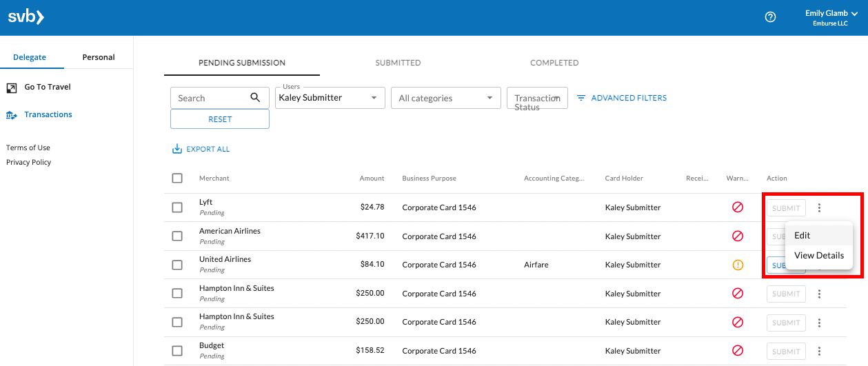The width and height of the screenshot is (868, 366).
Task: Click the Lyft merchant name
Action: pos(206,202)
